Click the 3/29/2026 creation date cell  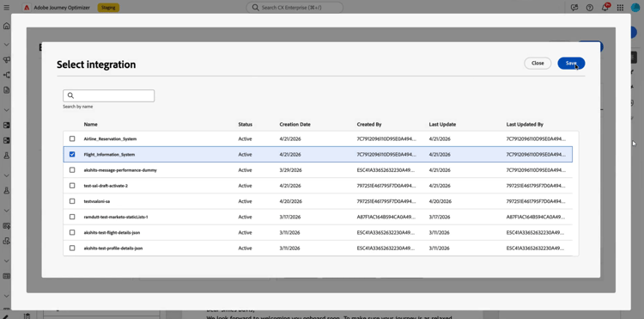pyautogui.click(x=290, y=170)
